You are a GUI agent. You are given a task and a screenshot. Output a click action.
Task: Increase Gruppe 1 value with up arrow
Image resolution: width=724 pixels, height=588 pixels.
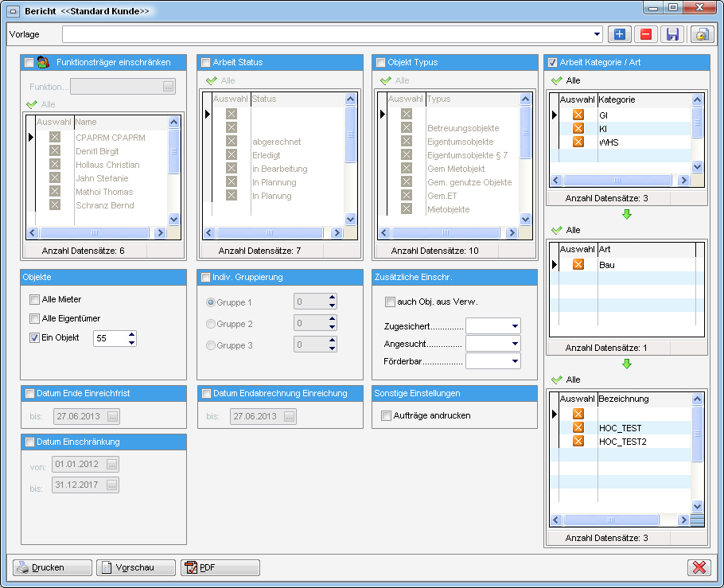coord(332,298)
